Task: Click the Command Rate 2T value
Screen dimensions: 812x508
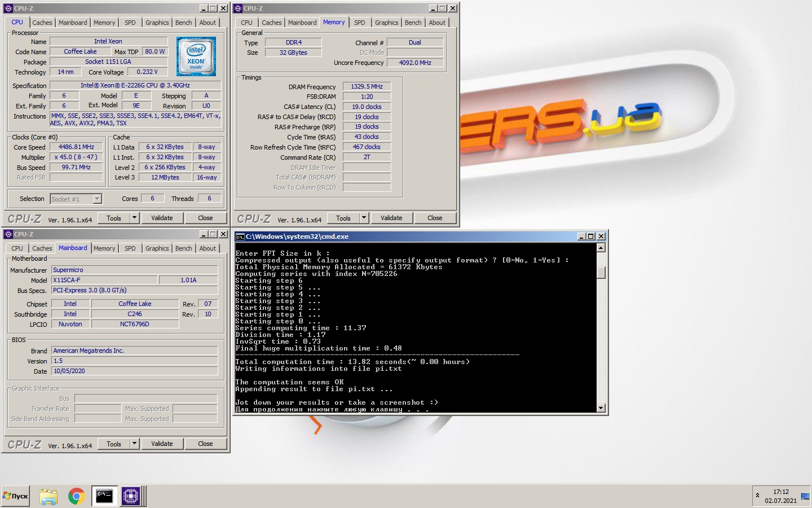Action: [x=367, y=157]
